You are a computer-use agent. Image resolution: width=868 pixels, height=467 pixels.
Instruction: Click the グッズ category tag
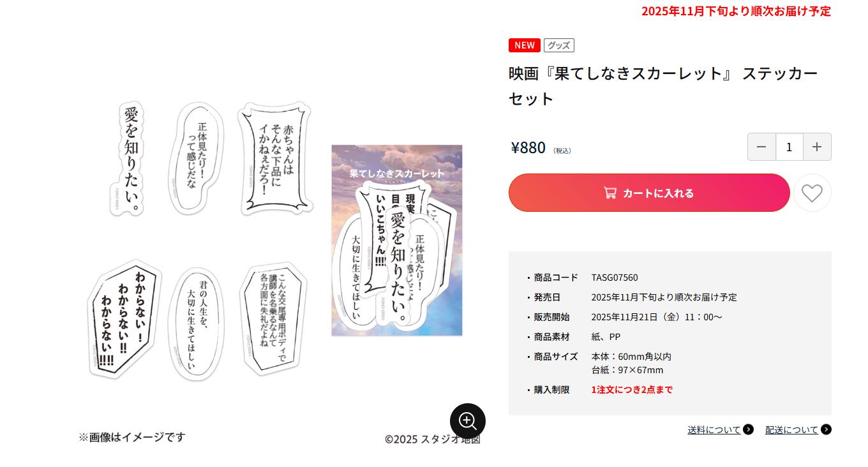point(559,45)
